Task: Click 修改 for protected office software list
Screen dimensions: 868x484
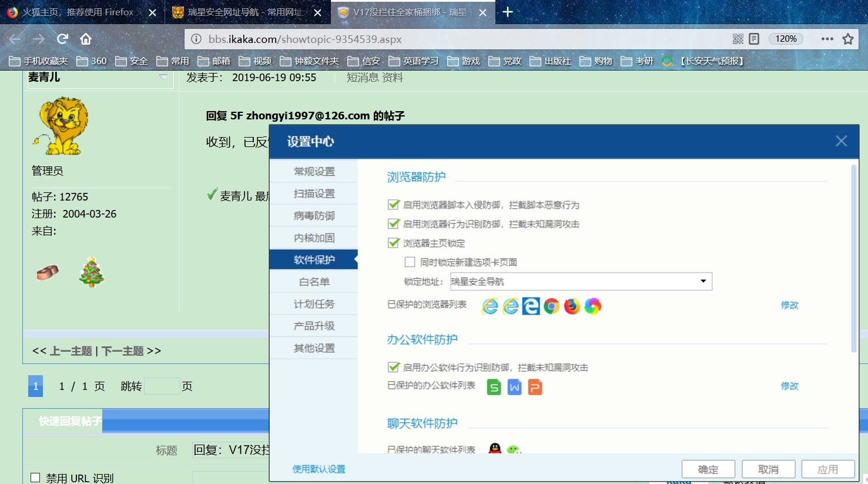Action: click(x=789, y=386)
